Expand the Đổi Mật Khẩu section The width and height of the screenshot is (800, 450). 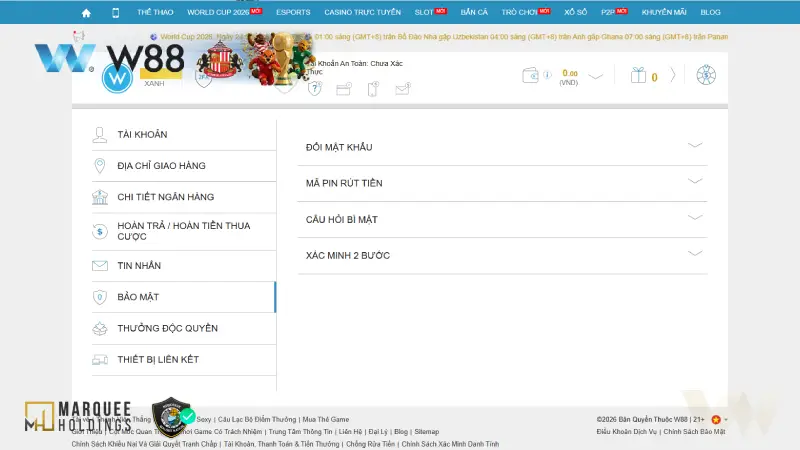pos(503,147)
